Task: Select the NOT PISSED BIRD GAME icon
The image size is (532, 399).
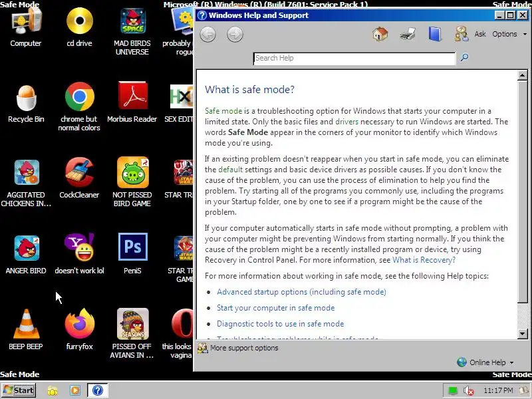Action: 132,182
